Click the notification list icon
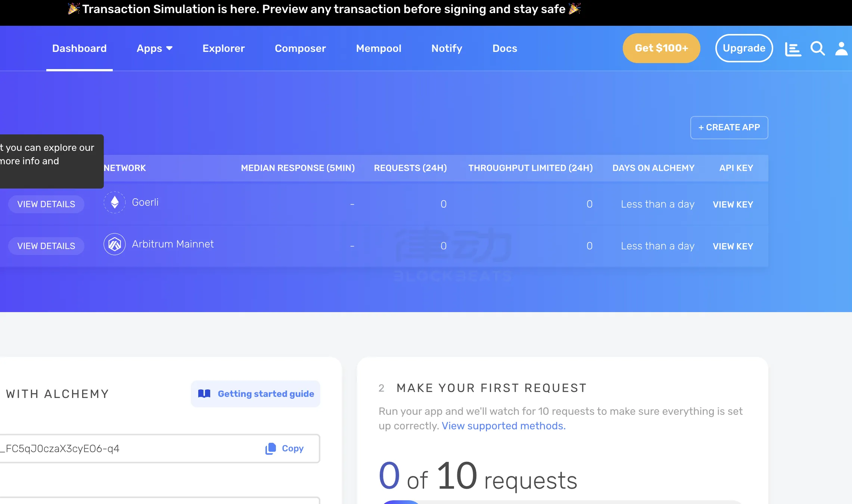The height and width of the screenshot is (504, 852). [793, 47]
